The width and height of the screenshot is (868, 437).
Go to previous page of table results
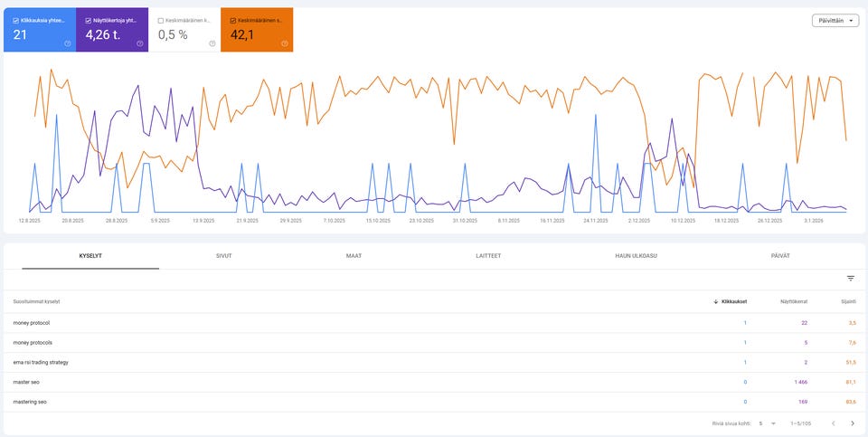[827, 423]
